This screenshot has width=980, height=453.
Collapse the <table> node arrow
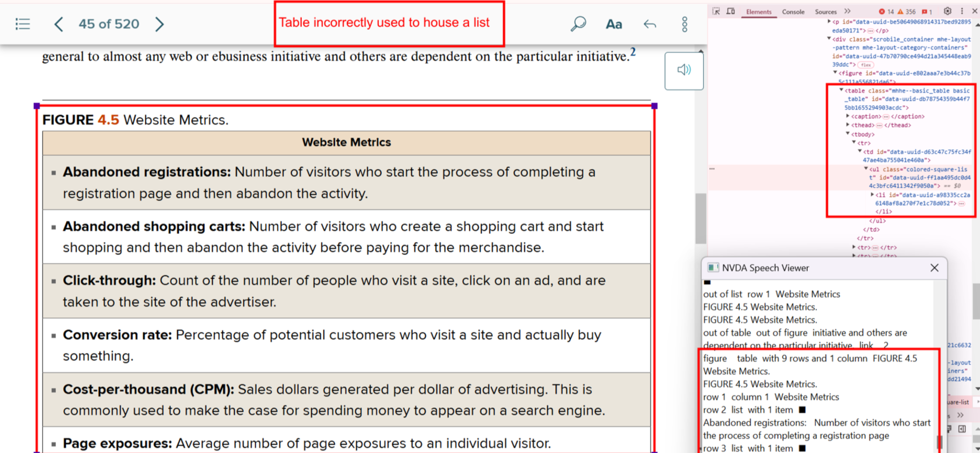(x=842, y=90)
